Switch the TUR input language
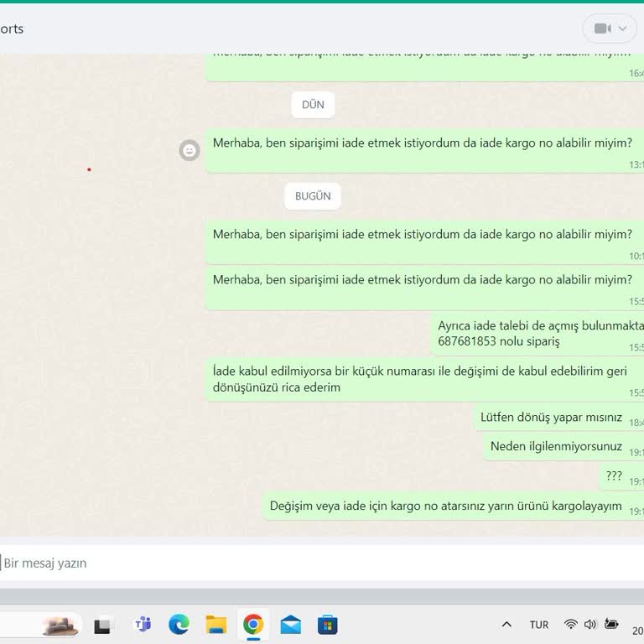644x644 pixels. point(539,625)
